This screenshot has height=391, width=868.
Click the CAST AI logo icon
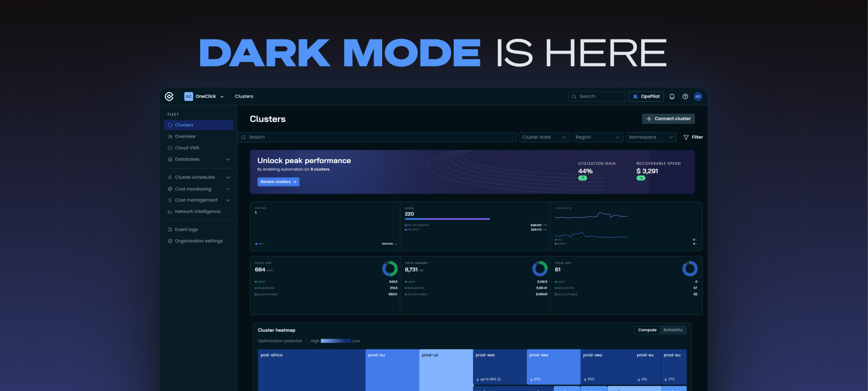tap(169, 97)
